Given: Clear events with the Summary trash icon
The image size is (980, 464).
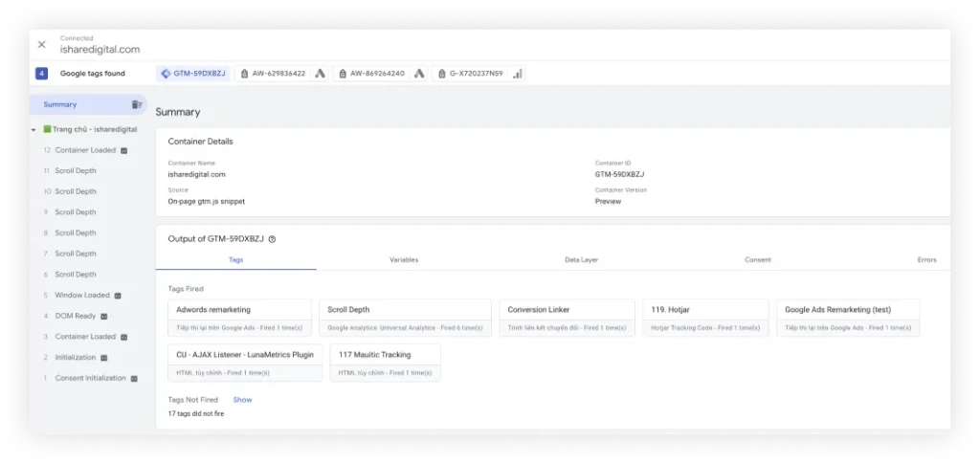Looking at the screenshot, I should 136,104.
